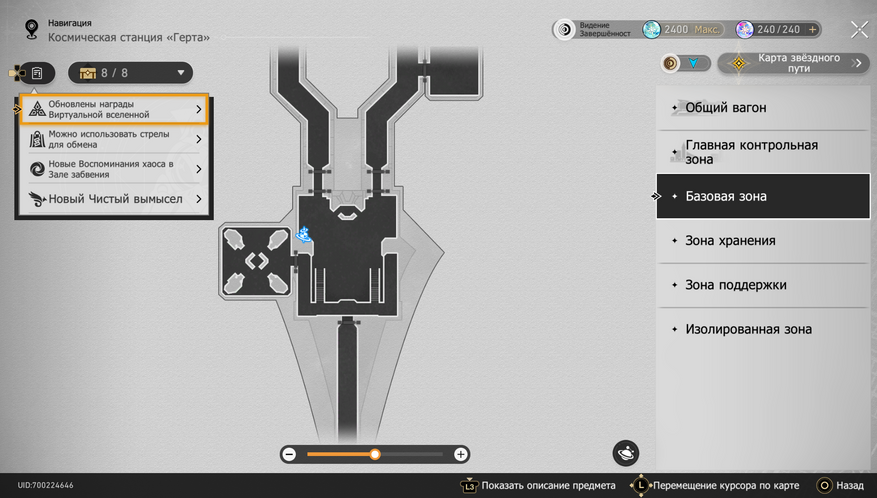Expand the 8 / 8 chest dropdown arrow
The width and height of the screenshot is (877, 498).
(180, 73)
